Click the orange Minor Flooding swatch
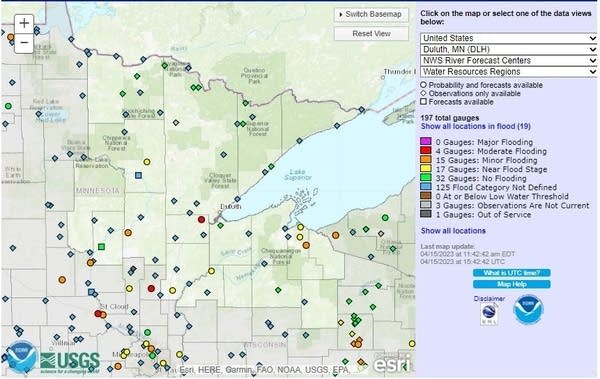The height and width of the screenshot is (379, 600). (x=426, y=160)
